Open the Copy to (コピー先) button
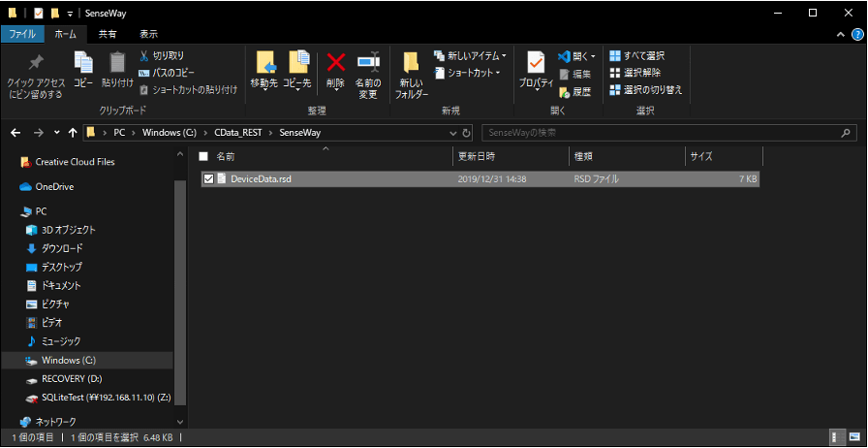 297,71
